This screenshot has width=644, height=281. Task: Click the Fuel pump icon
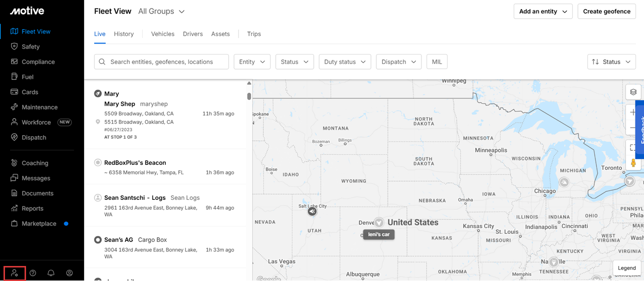click(x=14, y=77)
